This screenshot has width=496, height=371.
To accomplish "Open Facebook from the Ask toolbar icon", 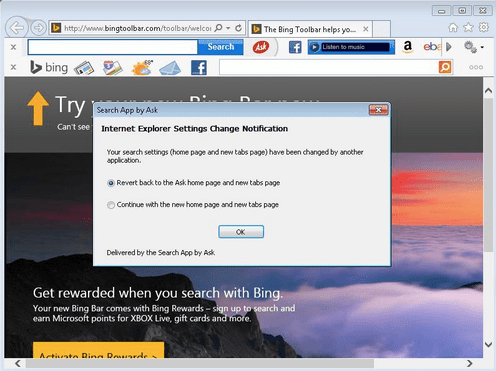I will point(295,47).
